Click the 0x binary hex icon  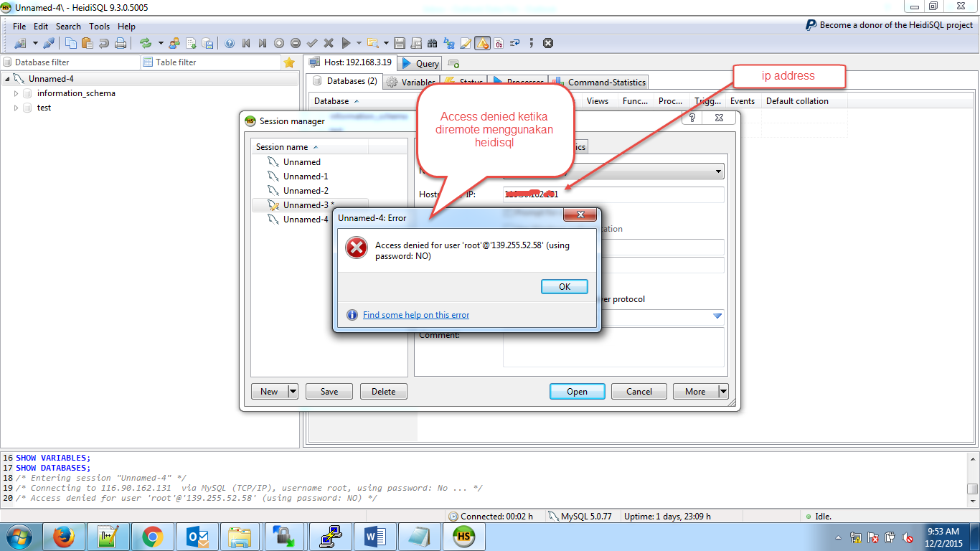[499, 43]
